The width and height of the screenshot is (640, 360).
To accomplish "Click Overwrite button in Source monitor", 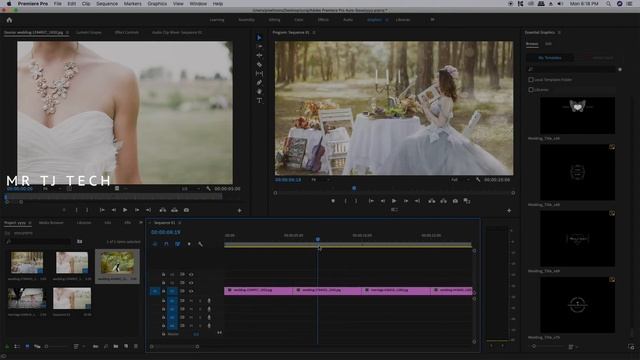I will tap(174, 210).
